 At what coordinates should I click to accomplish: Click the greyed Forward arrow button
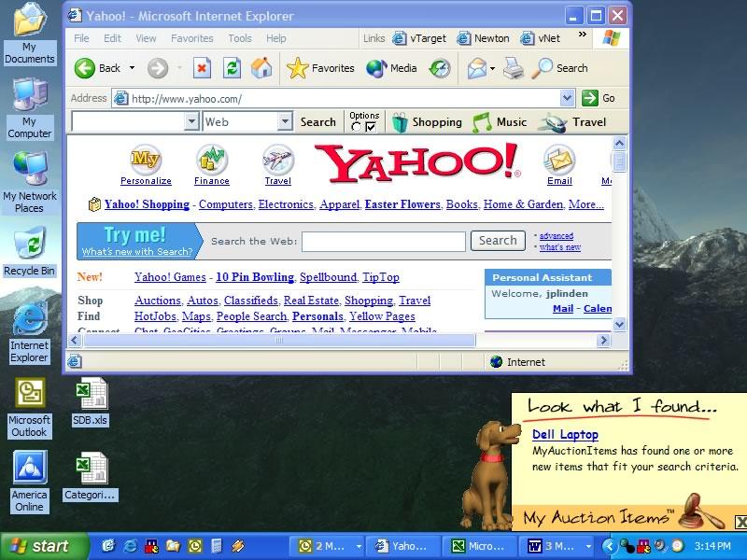[x=157, y=68]
